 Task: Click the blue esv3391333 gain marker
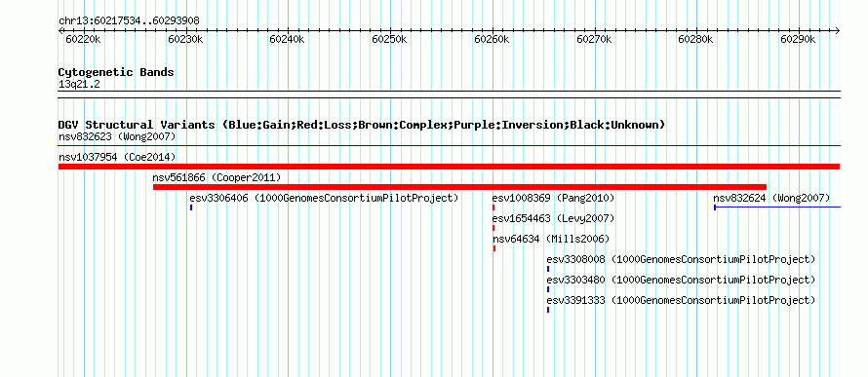(x=548, y=310)
